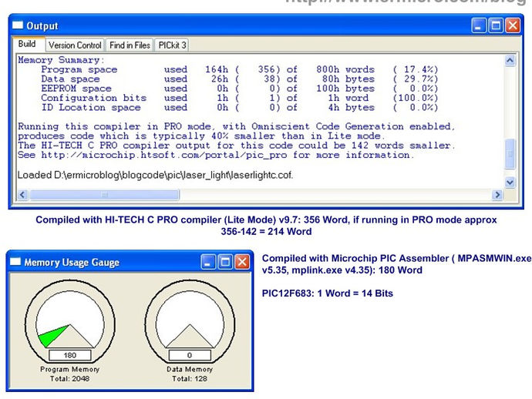Click the 'PIC12F683: 1 Word = 14 Bits' caption
The image size is (532, 399).
[328, 293]
